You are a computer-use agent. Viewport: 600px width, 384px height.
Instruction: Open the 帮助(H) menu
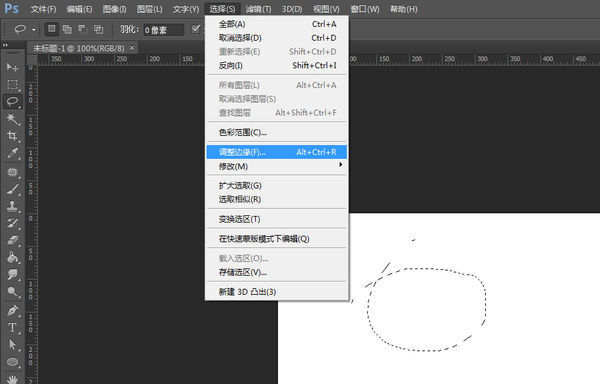click(404, 9)
